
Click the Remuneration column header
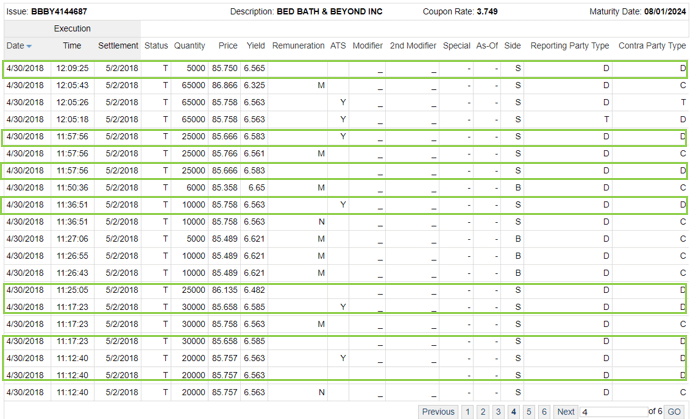298,46
